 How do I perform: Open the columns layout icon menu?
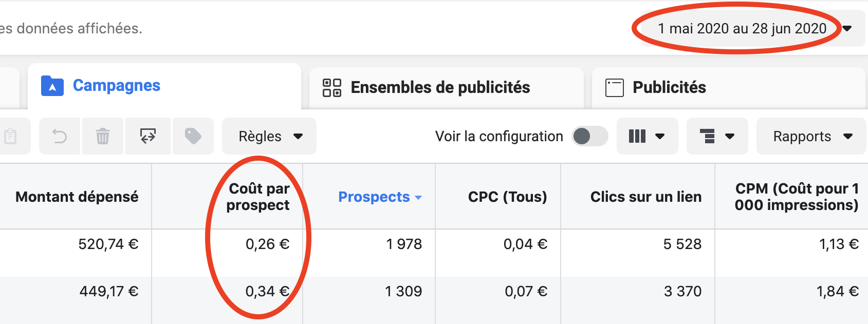click(647, 136)
